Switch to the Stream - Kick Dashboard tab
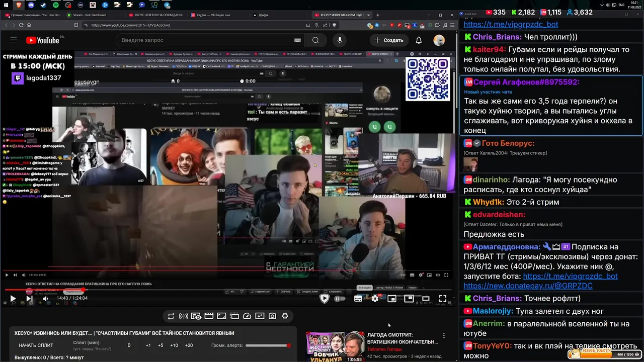The image size is (644, 362). pos(94,15)
